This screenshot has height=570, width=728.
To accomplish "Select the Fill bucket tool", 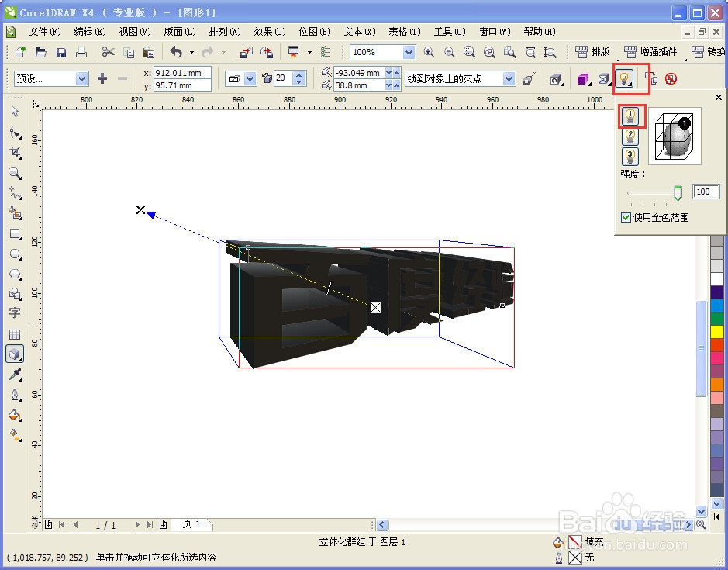I will pos(15,415).
